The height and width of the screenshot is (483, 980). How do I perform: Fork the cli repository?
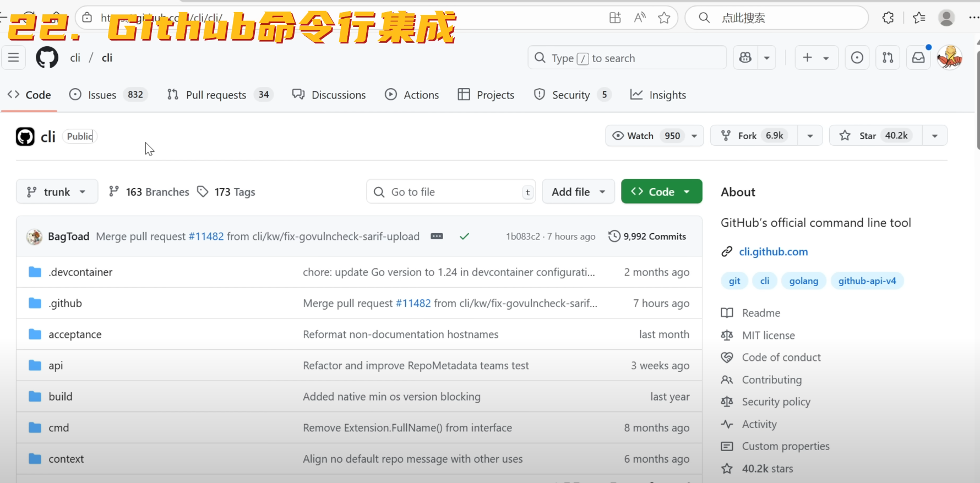[754, 136]
